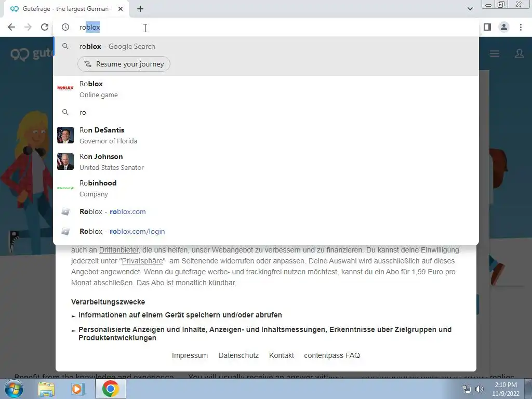Expand 'Informationen auf einem Gerät speichern' section

point(180,315)
